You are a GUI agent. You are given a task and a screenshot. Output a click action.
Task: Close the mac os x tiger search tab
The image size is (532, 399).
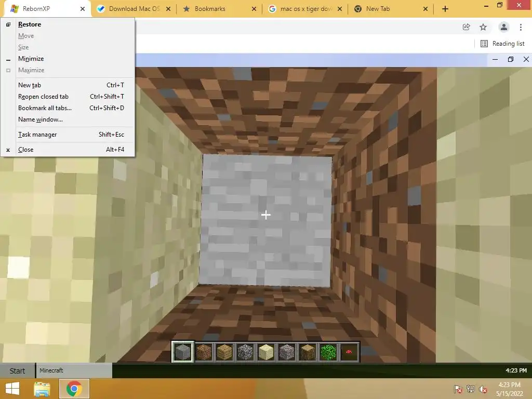(x=340, y=9)
